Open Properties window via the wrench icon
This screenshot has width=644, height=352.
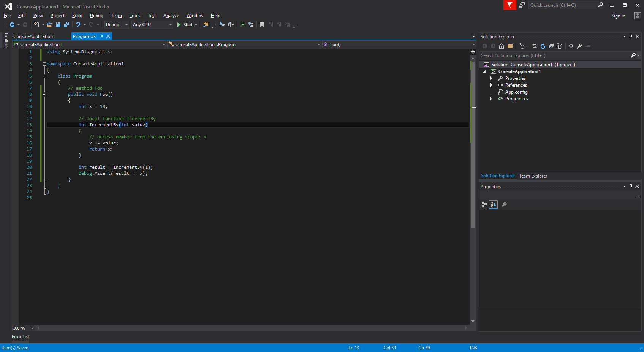579,46
